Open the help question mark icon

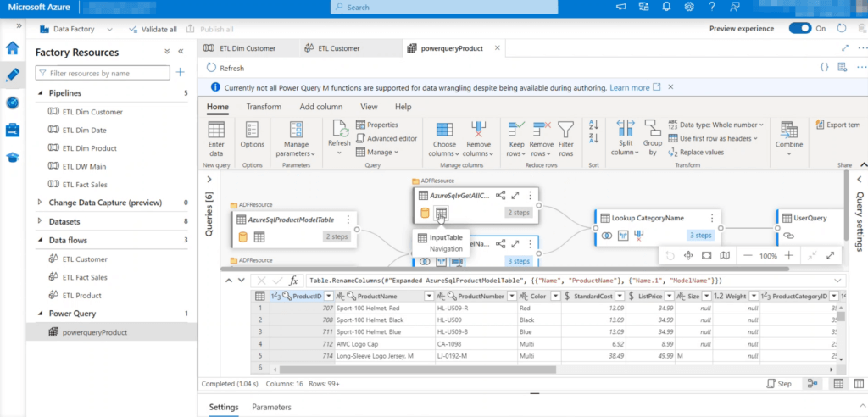pyautogui.click(x=712, y=7)
